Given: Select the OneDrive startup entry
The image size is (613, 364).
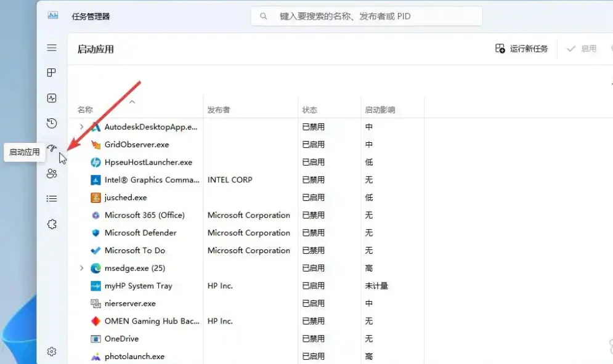Looking at the screenshot, I should click(x=121, y=338).
